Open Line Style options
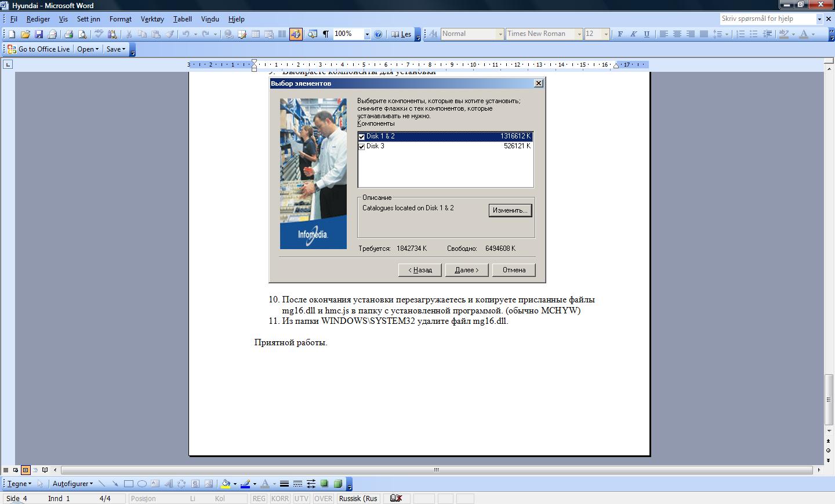Image resolution: width=835 pixels, height=504 pixels. point(284,484)
